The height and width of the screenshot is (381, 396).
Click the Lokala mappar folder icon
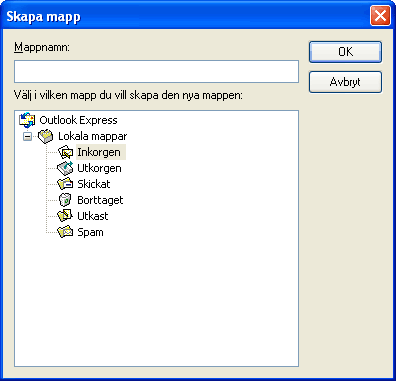pyautogui.click(x=46, y=136)
